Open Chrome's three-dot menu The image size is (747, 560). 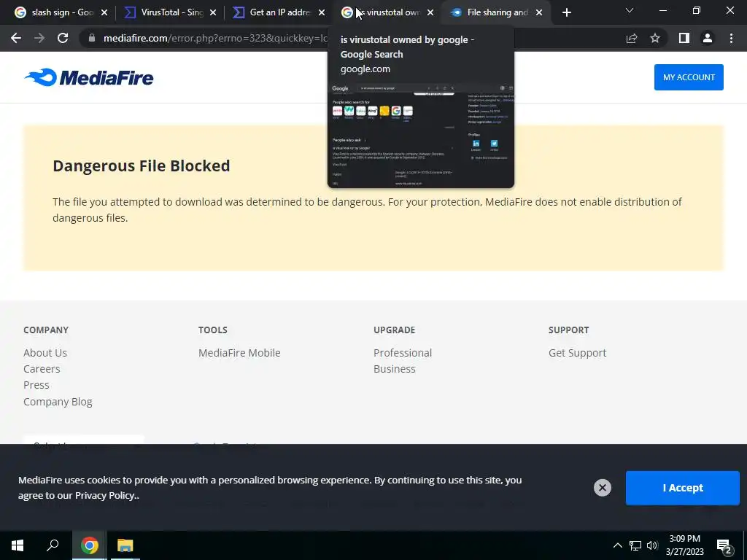[731, 38]
